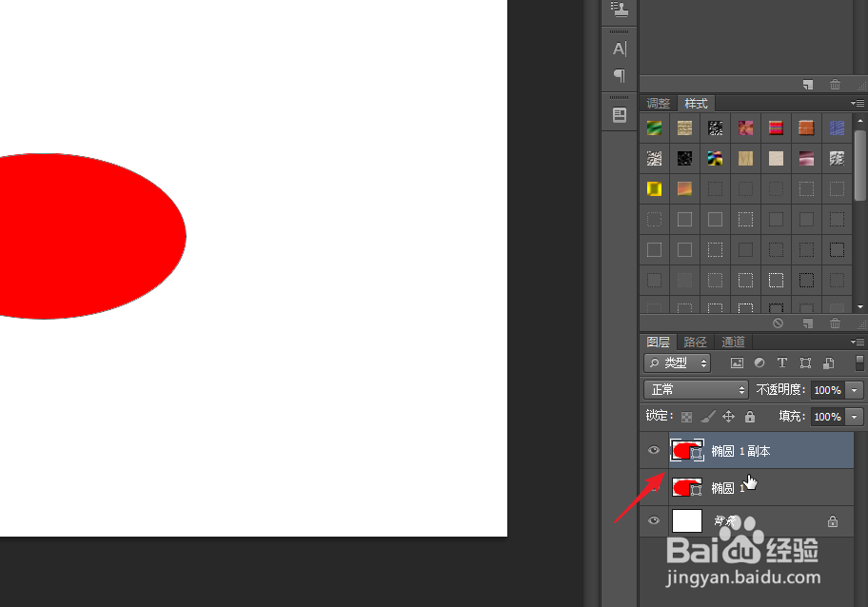Open the Notes panel icon below the paragraph icon
The image size is (868, 607).
[620, 115]
